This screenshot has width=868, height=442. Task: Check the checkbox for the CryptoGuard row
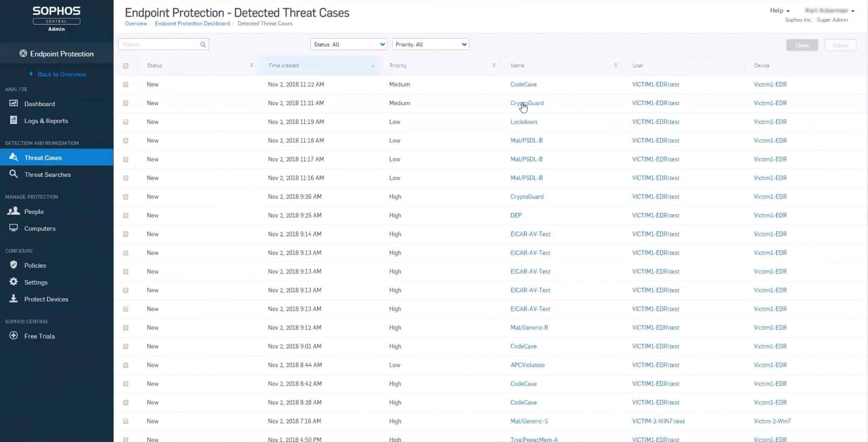[x=125, y=103]
